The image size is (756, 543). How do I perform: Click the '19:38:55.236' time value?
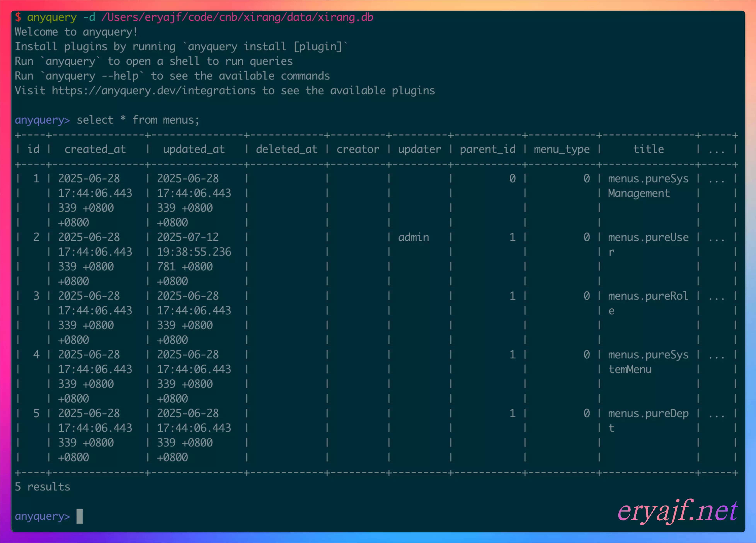point(194,252)
